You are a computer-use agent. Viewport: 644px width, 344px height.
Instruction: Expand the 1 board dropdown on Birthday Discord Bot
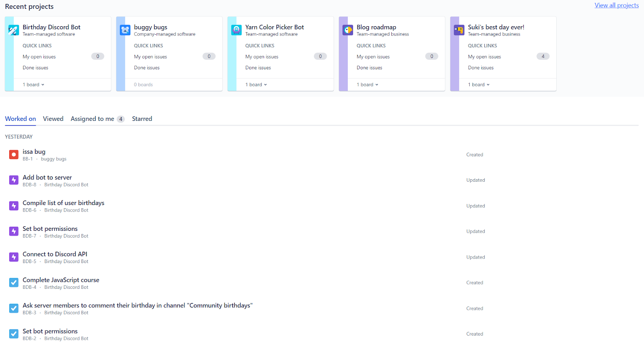point(33,85)
